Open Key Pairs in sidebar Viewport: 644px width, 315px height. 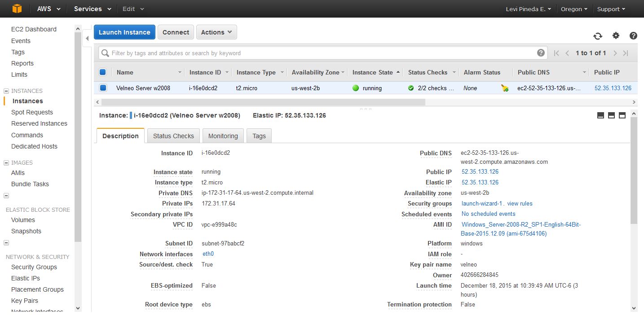pos(25,301)
